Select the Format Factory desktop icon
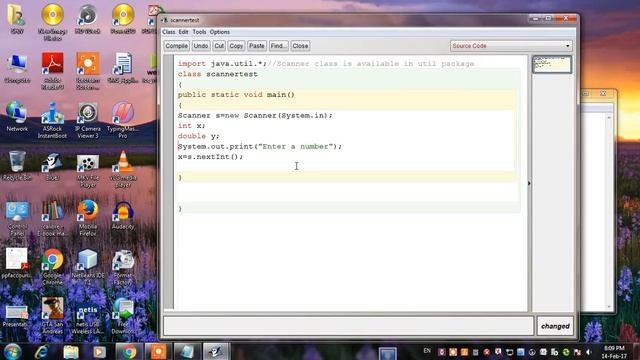640x360 pixels. tap(123, 267)
